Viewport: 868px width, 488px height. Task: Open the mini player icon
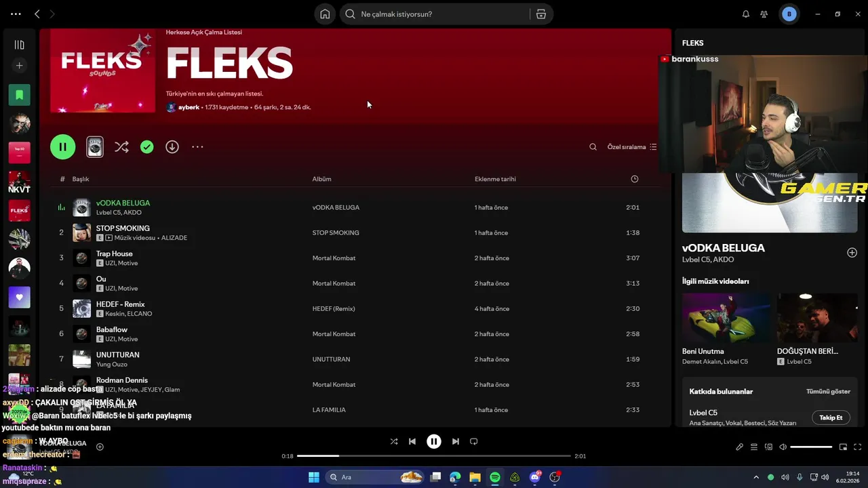pos(843,447)
